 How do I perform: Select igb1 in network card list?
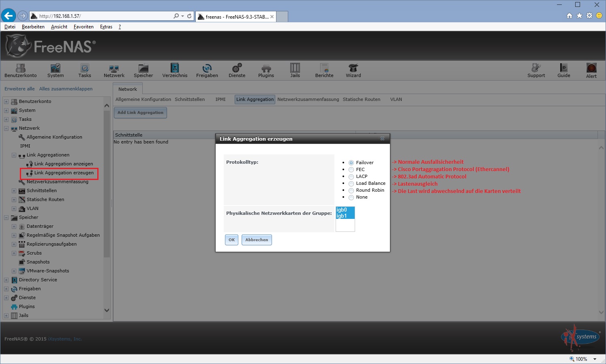345,216
